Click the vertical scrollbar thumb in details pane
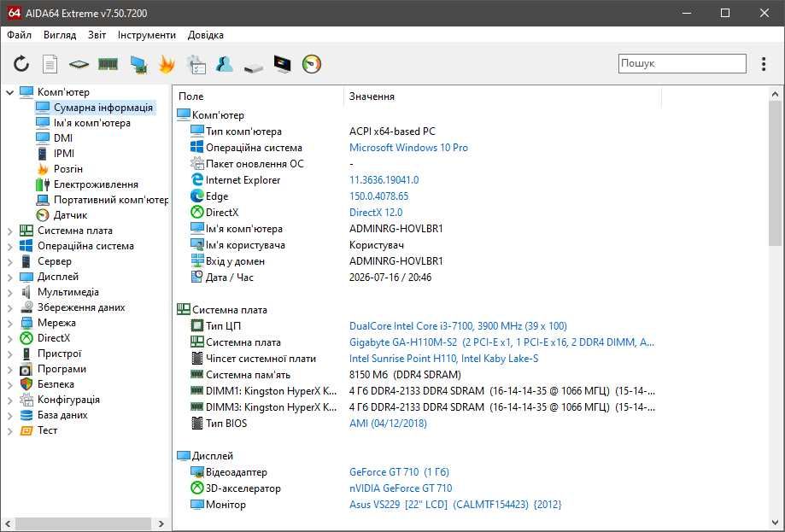The image size is (785, 532). pos(775,172)
